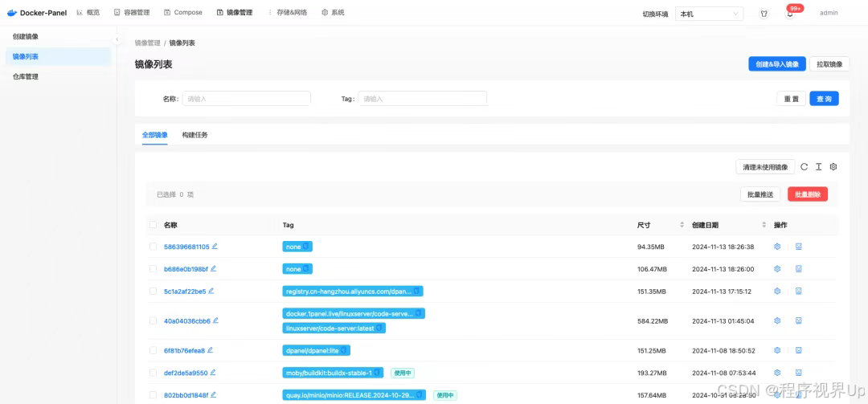Select checkbox for image def2de5a9550
Image resolution: width=868 pixels, height=404 pixels.
[x=153, y=373]
